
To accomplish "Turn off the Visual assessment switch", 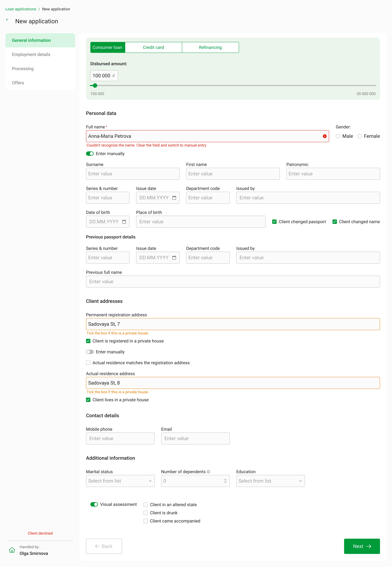I will (x=94, y=504).
